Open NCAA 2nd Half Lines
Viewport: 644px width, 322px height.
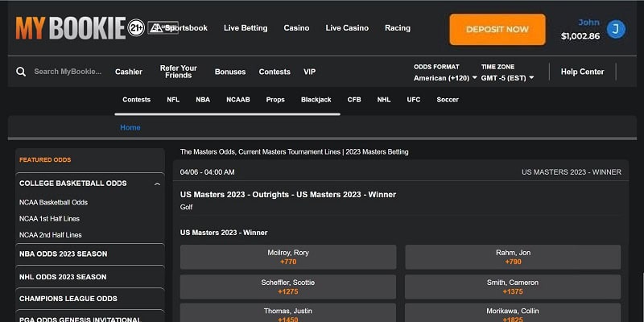51,235
